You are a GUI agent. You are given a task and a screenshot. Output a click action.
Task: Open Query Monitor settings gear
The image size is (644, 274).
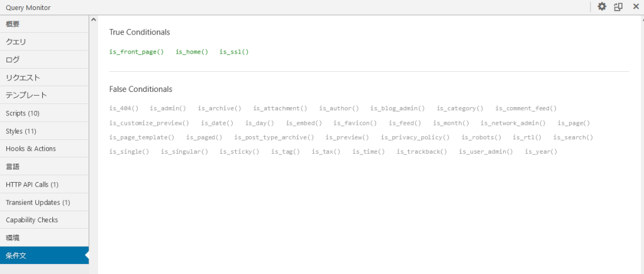602,7
